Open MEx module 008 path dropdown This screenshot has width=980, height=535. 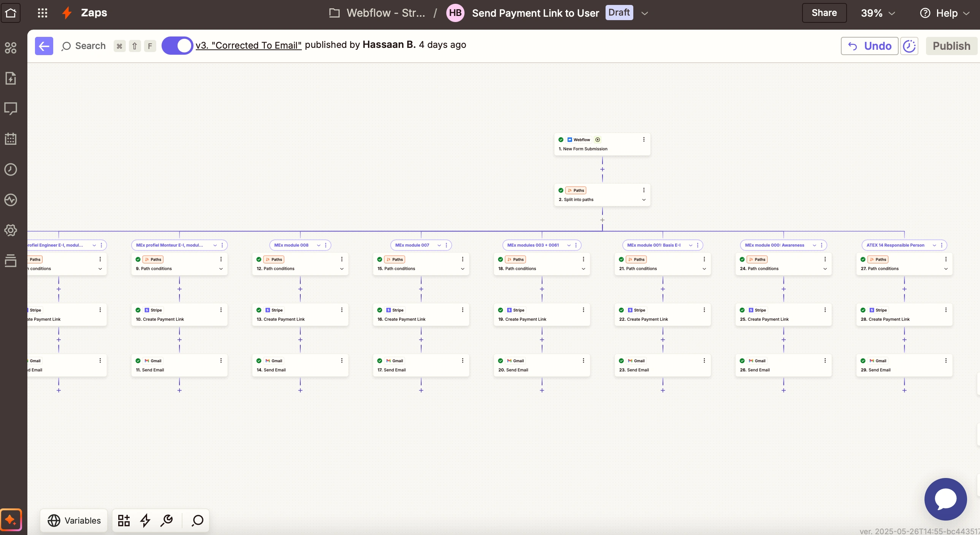pos(319,245)
